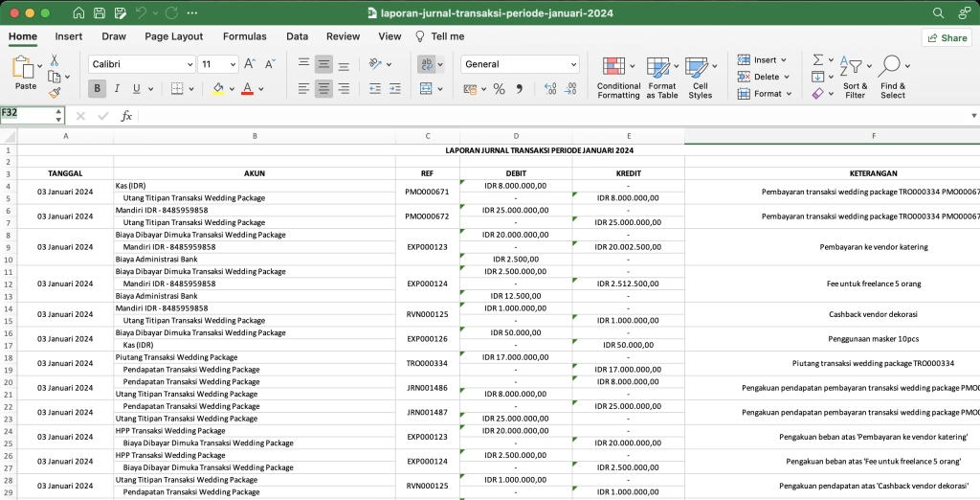Expand the Paste options arrow

coord(40,65)
